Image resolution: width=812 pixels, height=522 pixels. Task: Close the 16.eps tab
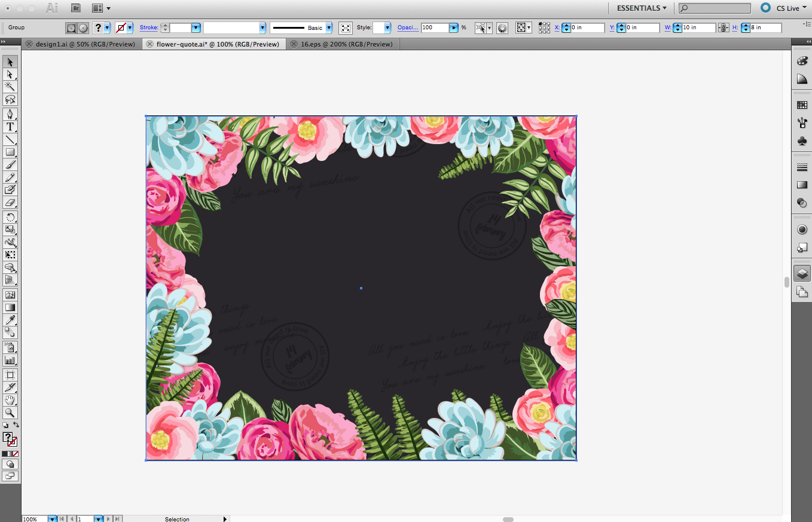point(293,44)
